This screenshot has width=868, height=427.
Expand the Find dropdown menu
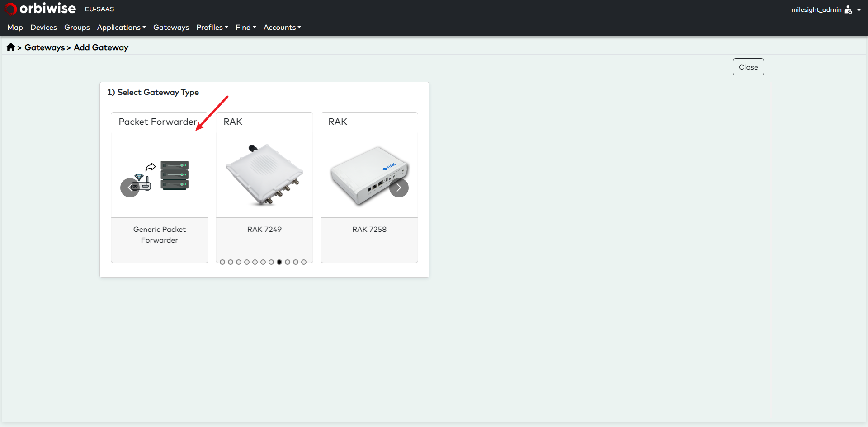click(245, 28)
